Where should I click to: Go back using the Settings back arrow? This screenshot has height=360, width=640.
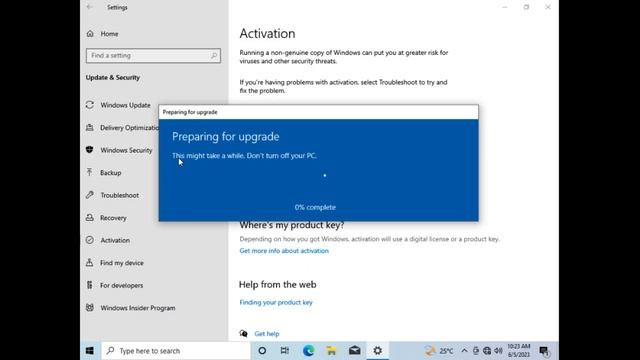tap(90, 7)
